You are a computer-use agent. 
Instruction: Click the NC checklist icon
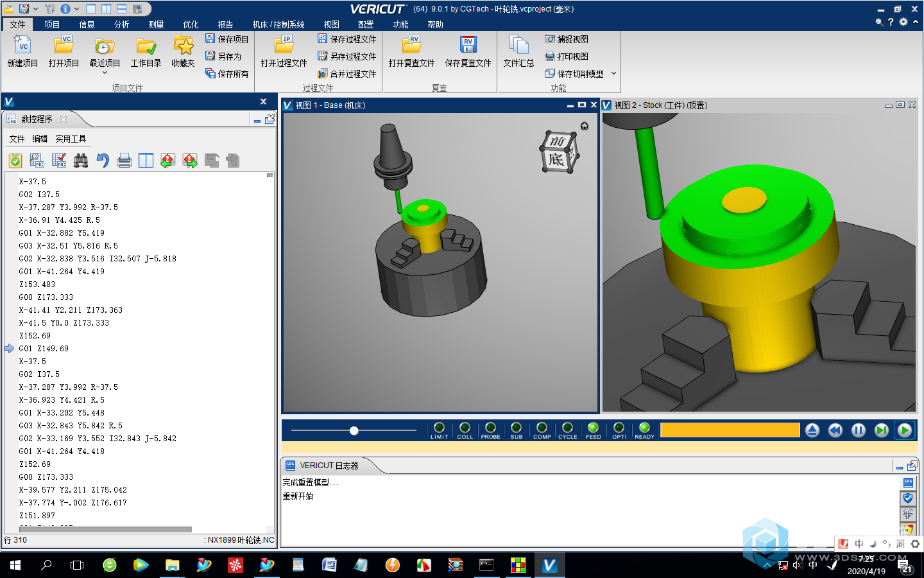tap(59, 161)
